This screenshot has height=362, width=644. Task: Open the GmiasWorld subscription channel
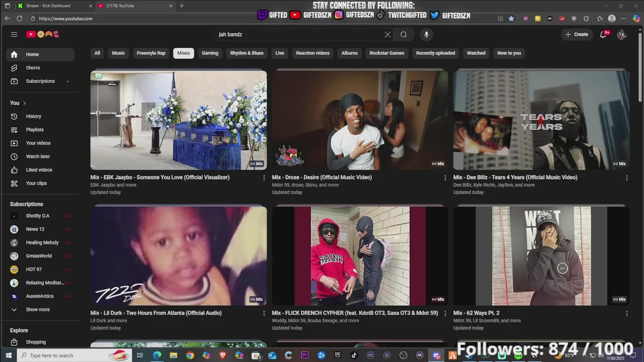point(40,256)
